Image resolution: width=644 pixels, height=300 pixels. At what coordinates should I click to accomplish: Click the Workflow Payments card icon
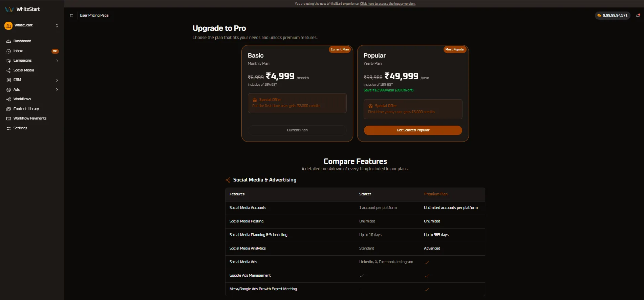coord(9,119)
